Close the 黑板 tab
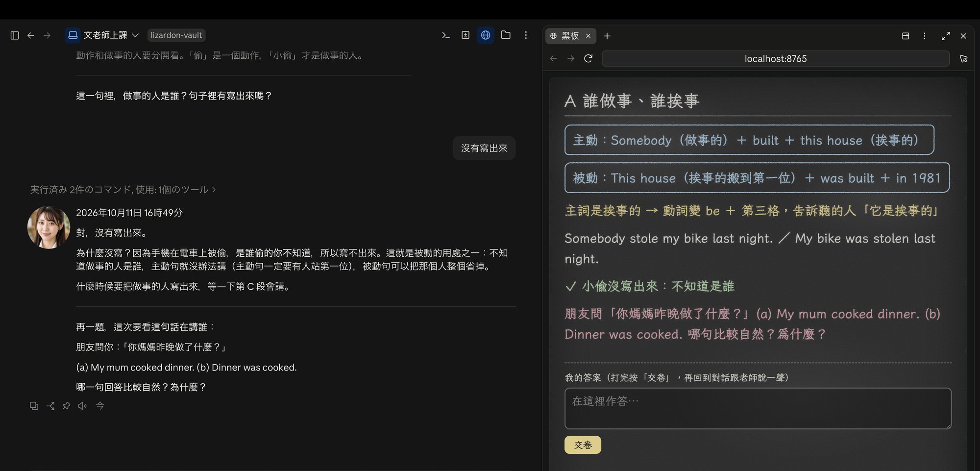The height and width of the screenshot is (471, 980). click(588, 36)
